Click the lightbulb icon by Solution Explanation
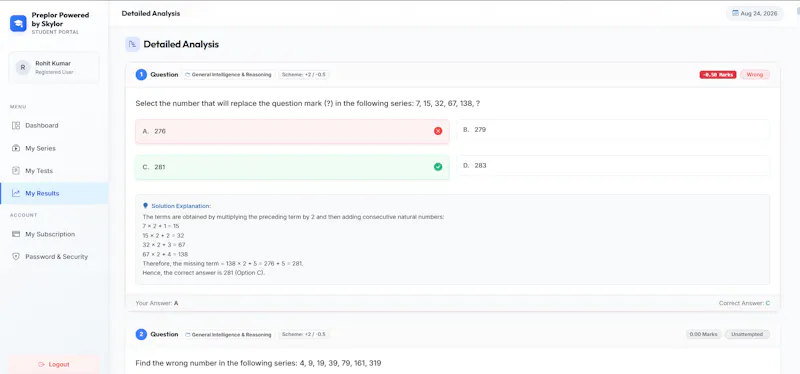The image size is (800, 374). pyautogui.click(x=145, y=206)
